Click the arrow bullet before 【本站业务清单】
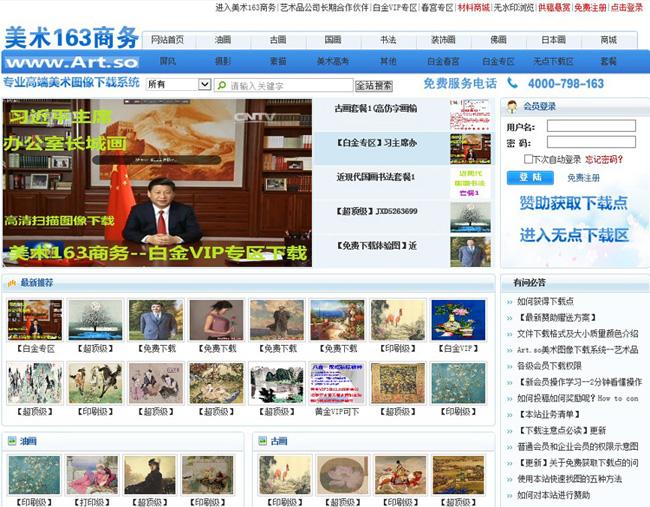Viewport: 650px width, 507px height. 509,415
